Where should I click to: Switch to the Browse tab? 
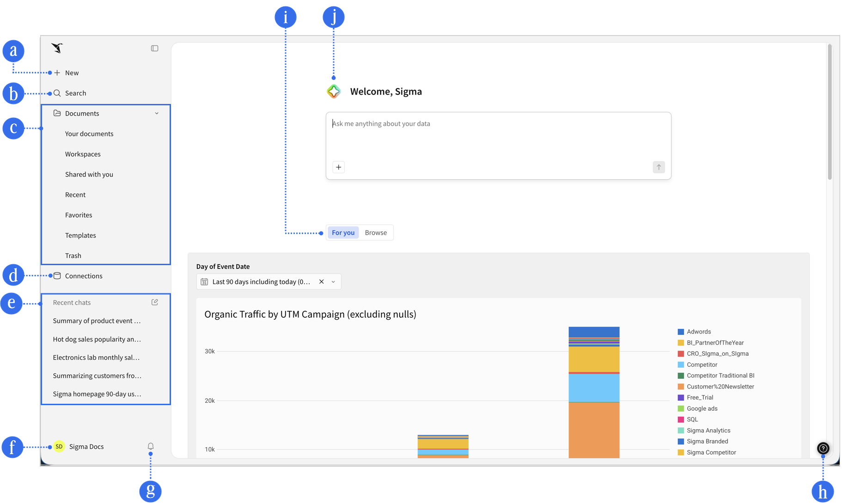(x=376, y=233)
